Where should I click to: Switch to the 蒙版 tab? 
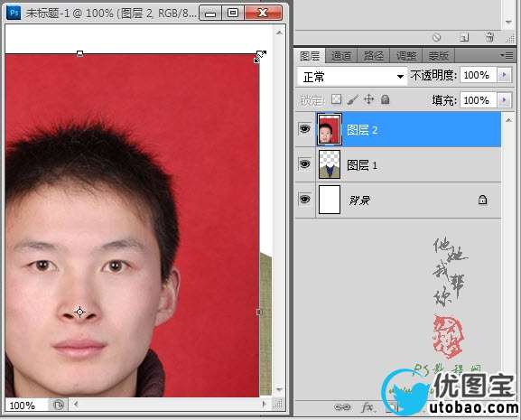pos(438,56)
